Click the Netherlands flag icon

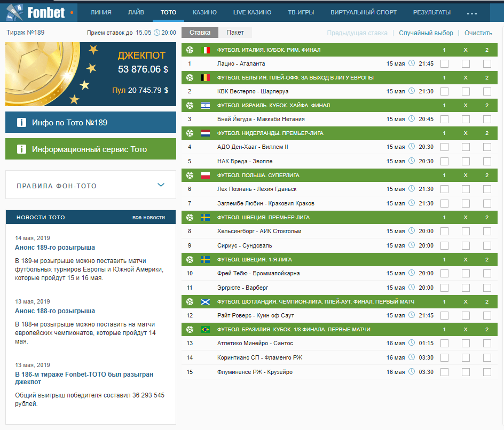(x=206, y=133)
